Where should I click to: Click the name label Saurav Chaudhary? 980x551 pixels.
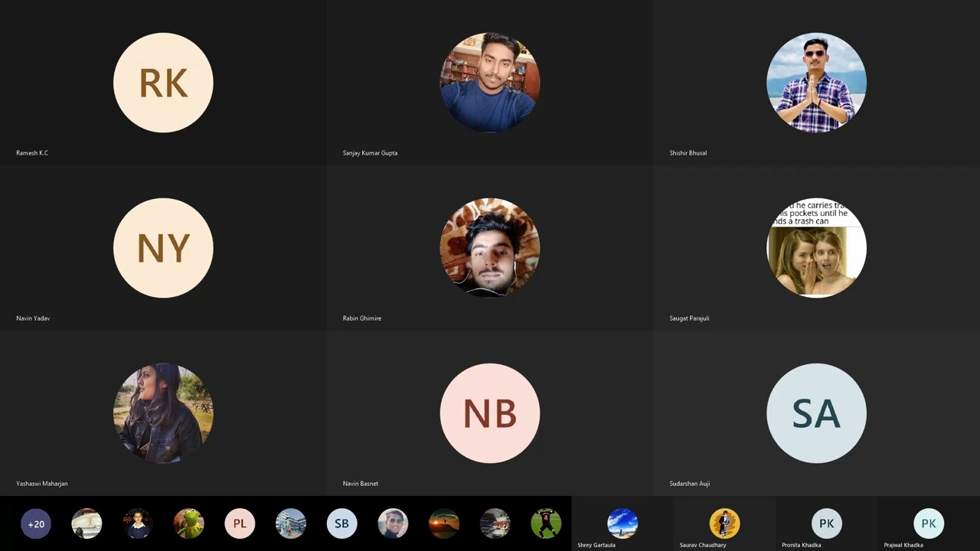pyautogui.click(x=703, y=545)
